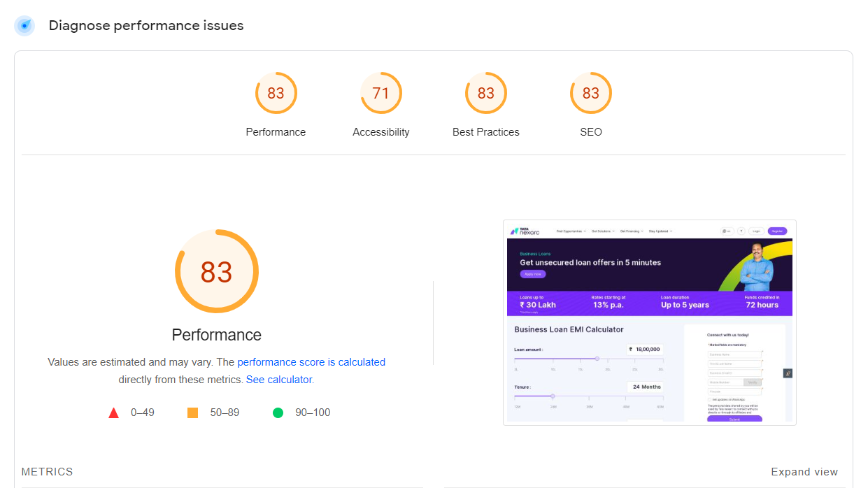Click the Apply now button in thumbnail
Image resolution: width=868 pixels, height=488 pixels.
[x=532, y=274]
